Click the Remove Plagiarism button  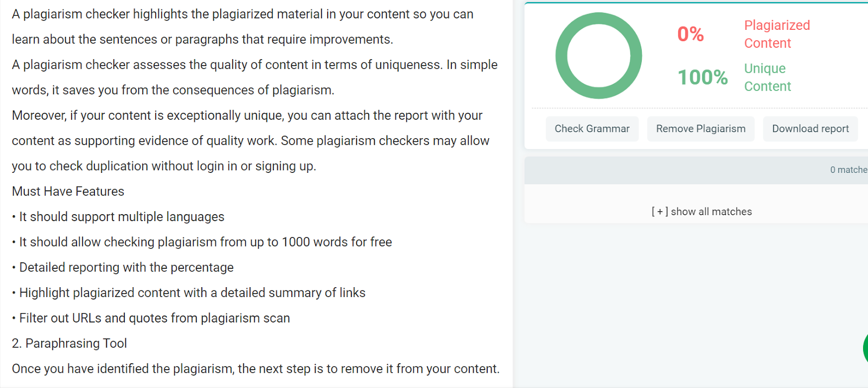(x=700, y=129)
